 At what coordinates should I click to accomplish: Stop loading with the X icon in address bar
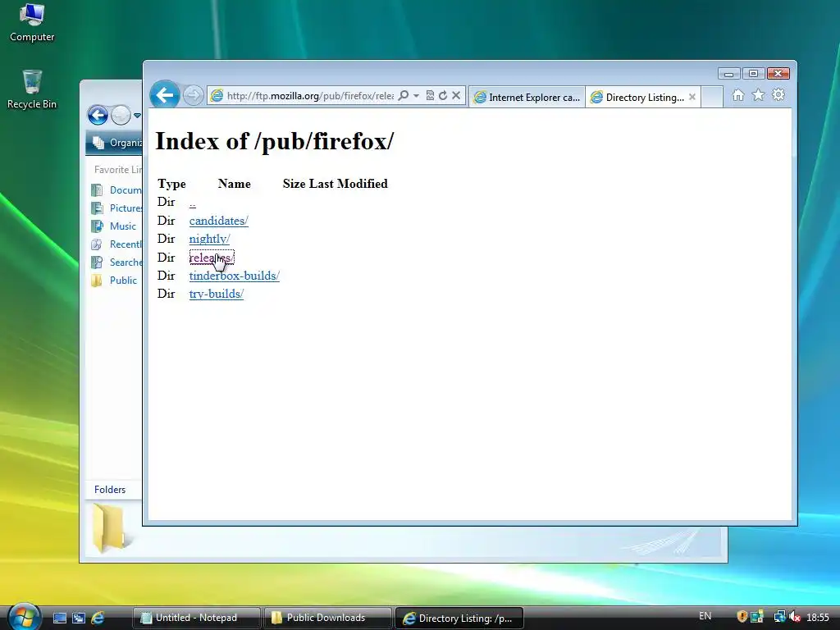click(x=456, y=95)
